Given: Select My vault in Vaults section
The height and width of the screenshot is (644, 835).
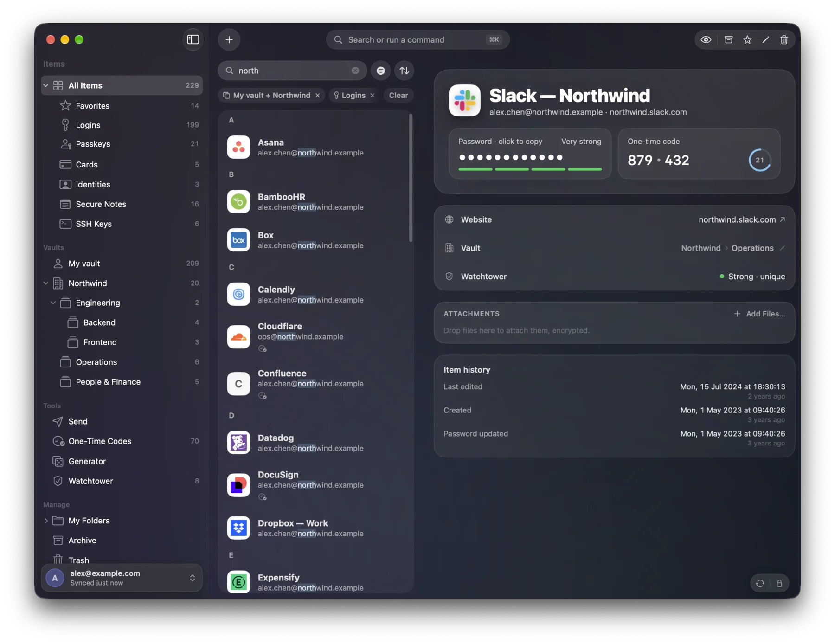Looking at the screenshot, I should tap(122, 264).
